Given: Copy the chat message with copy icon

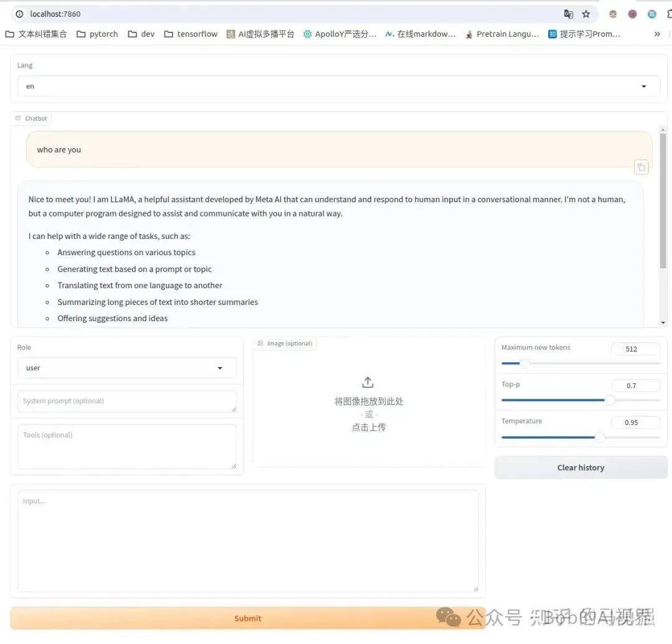Looking at the screenshot, I should 641,167.
